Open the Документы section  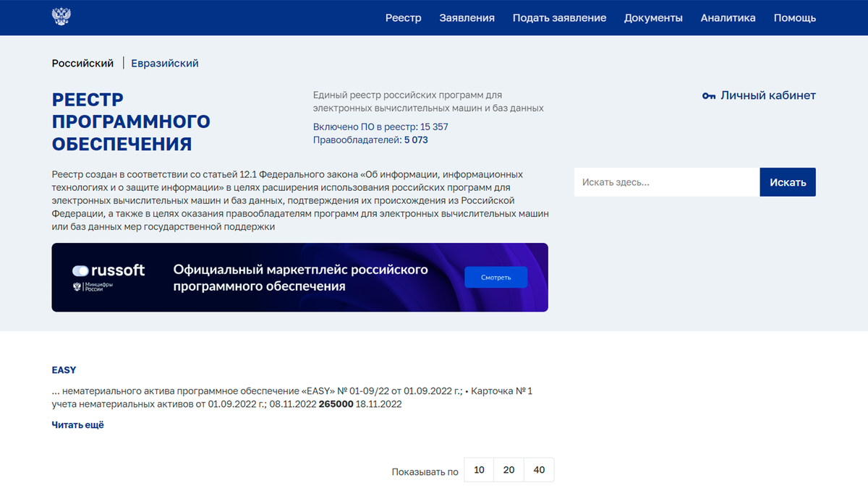coord(653,17)
